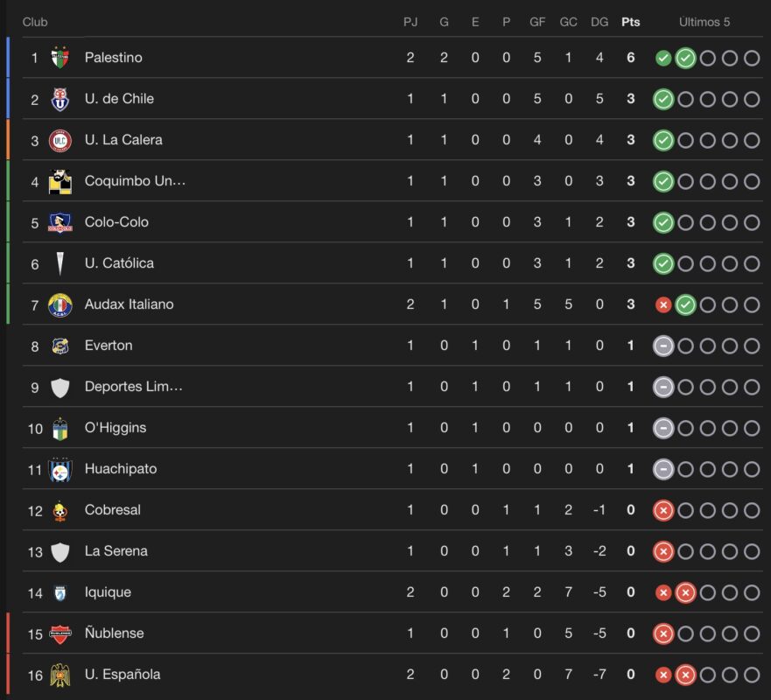Click the Últimos 5 column header

tap(705, 22)
